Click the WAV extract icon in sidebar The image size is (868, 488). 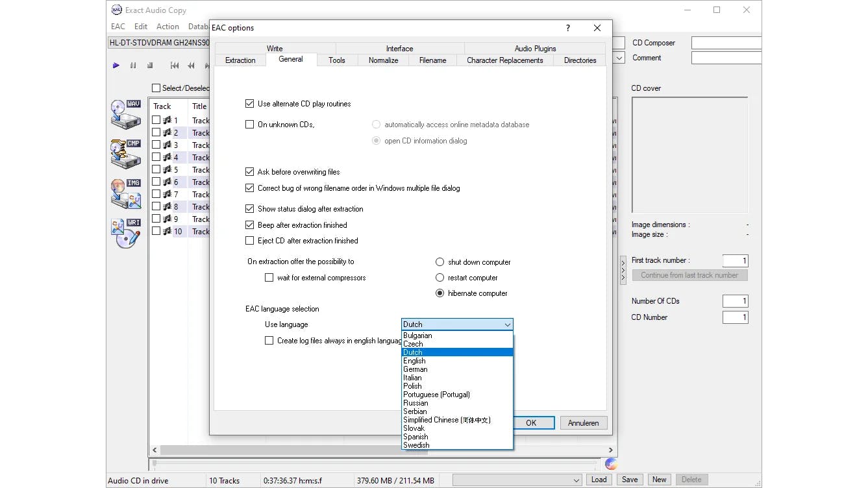point(125,115)
